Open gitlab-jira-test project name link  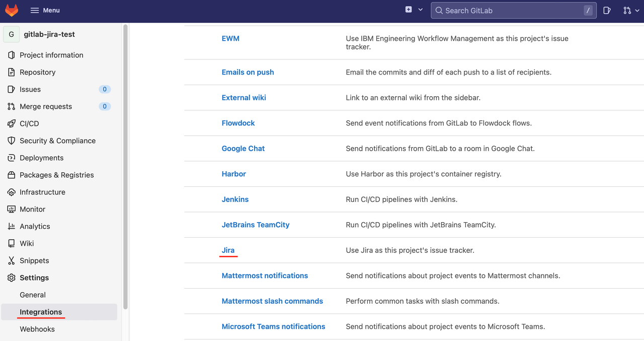(x=49, y=34)
